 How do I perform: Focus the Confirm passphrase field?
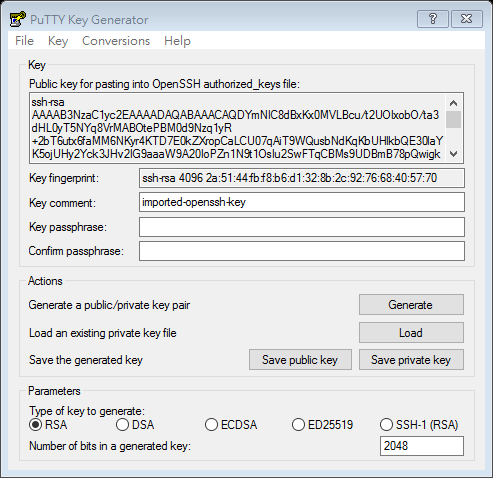coord(302,251)
